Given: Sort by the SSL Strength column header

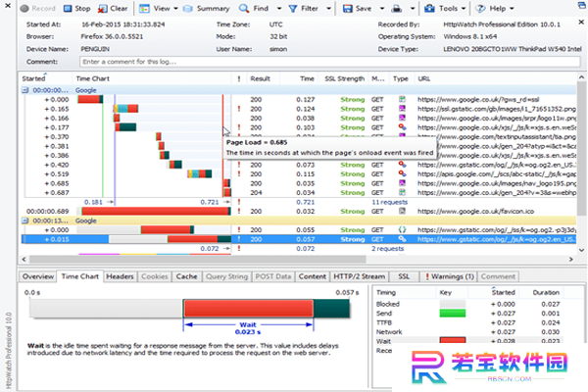Looking at the screenshot, I should click(x=344, y=78).
